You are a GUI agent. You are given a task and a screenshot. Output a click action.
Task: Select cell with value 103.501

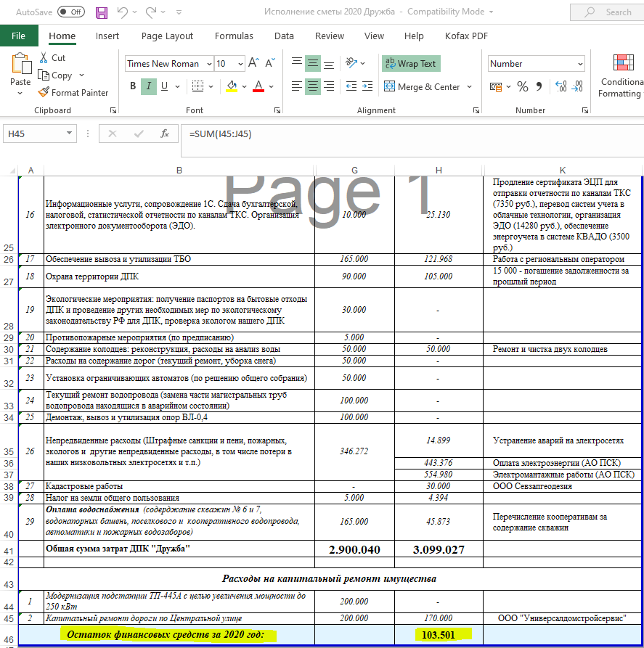pyautogui.click(x=439, y=635)
